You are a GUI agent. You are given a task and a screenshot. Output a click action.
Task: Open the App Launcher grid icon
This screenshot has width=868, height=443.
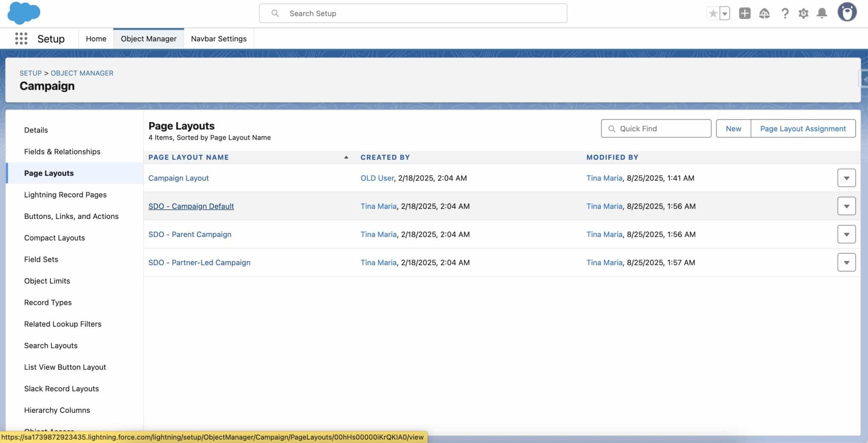point(21,39)
